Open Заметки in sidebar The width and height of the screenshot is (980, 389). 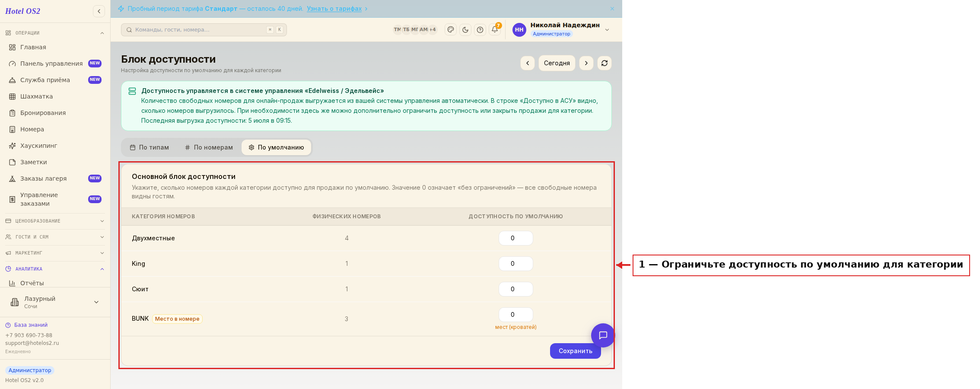click(x=55, y=162)
